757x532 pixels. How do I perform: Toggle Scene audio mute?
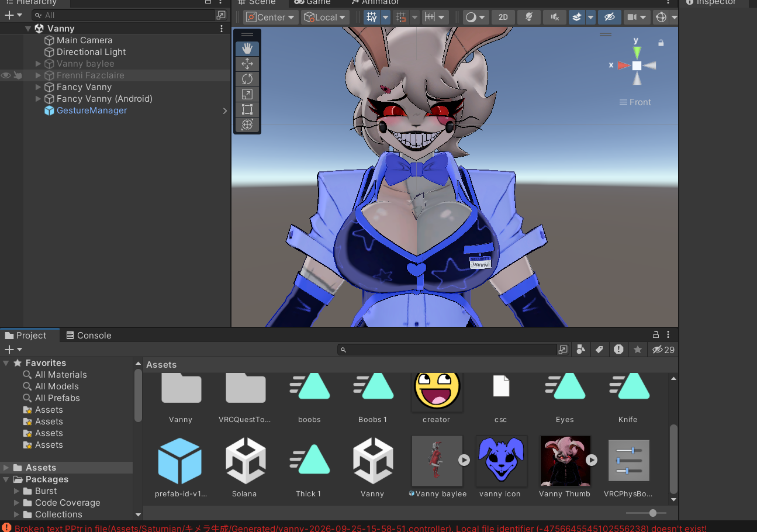554,18
